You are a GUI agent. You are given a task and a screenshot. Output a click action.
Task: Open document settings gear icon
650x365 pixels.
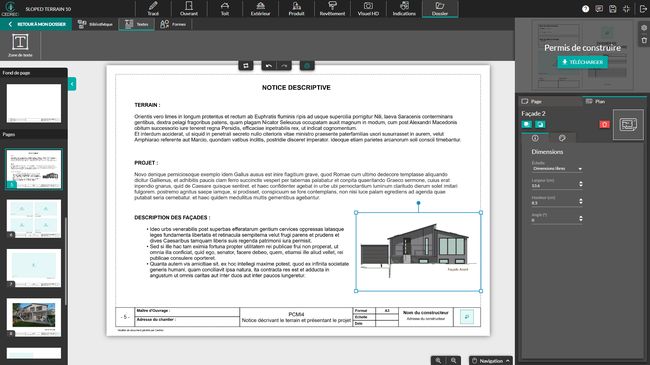[x=644, y=28]
